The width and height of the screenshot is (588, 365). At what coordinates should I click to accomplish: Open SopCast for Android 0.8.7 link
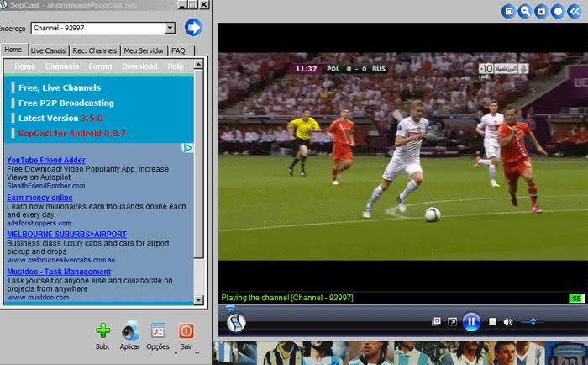72,134
